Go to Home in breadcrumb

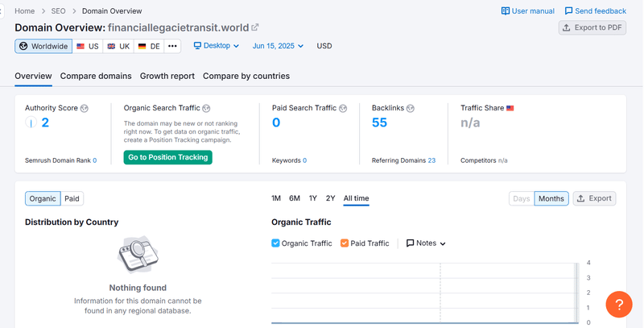(x=25, y=11)
